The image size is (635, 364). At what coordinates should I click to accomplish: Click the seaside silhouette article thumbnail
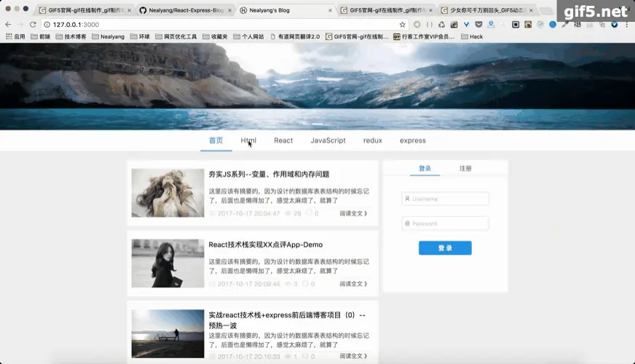point(167,334)
